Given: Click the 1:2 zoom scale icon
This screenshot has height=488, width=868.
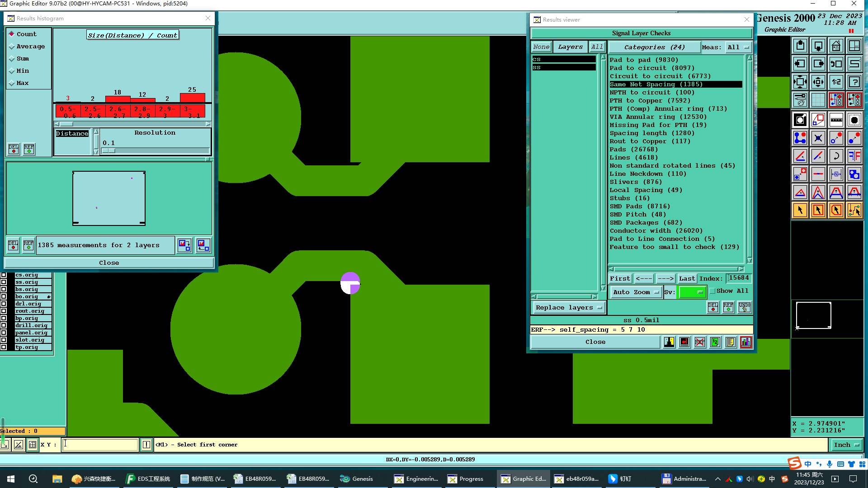Looking at the screenshot, I should 836,82.
